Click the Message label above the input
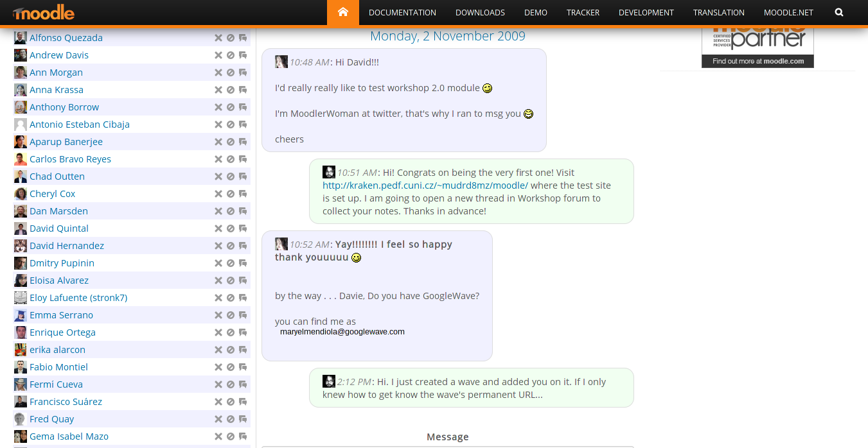 coord(448,437)
